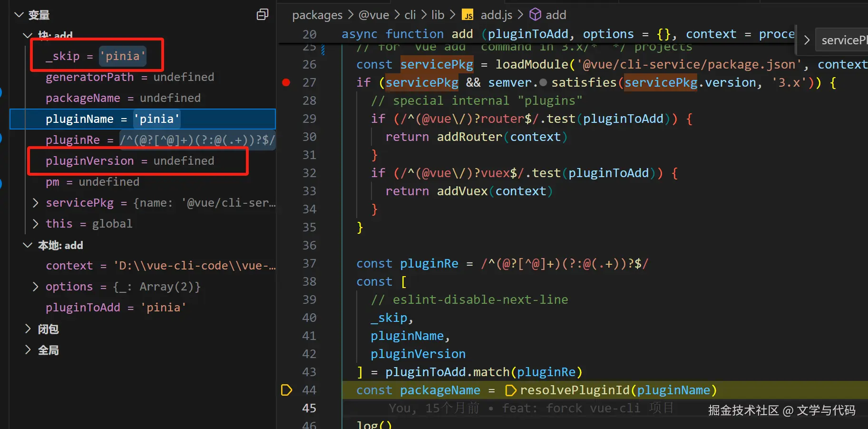The width and height of the screenshot is (868, 429).
Task: Click resolvePluginId on line 44
Action: coord(575,390)
